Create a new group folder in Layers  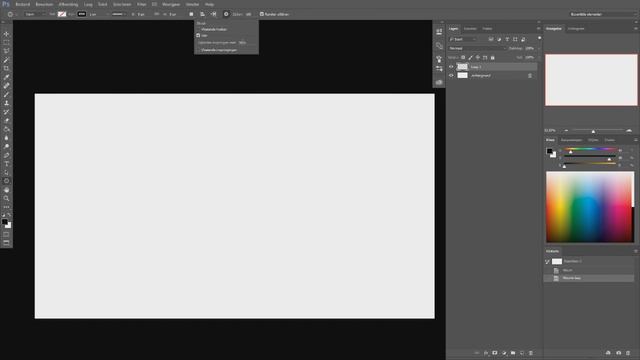513,353
